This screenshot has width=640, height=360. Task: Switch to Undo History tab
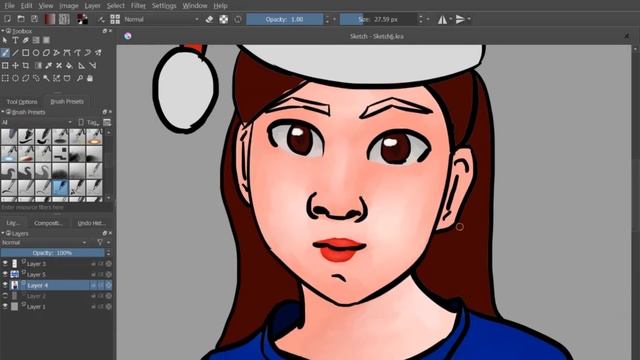click(91, 223)
